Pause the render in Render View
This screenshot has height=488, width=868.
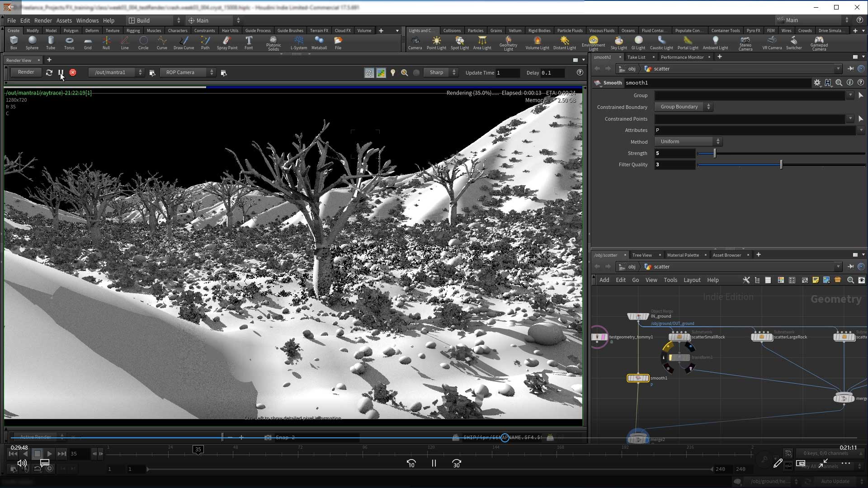(61, 72)
